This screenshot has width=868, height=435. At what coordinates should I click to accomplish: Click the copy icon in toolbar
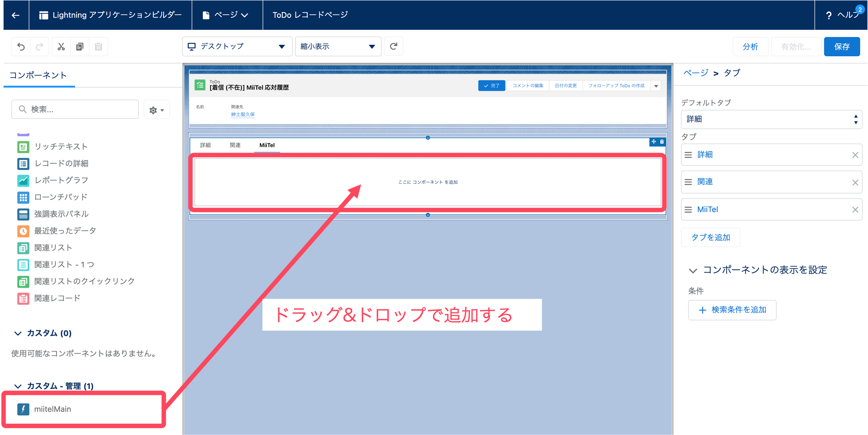click(80, 47)
